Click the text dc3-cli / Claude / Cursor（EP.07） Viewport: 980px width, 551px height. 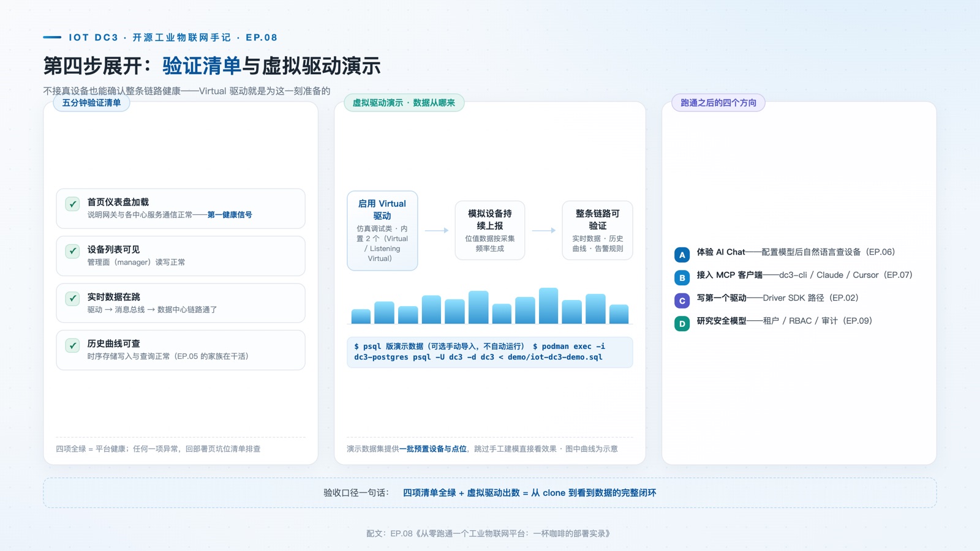pyautogui.click(x=846, y=275)
